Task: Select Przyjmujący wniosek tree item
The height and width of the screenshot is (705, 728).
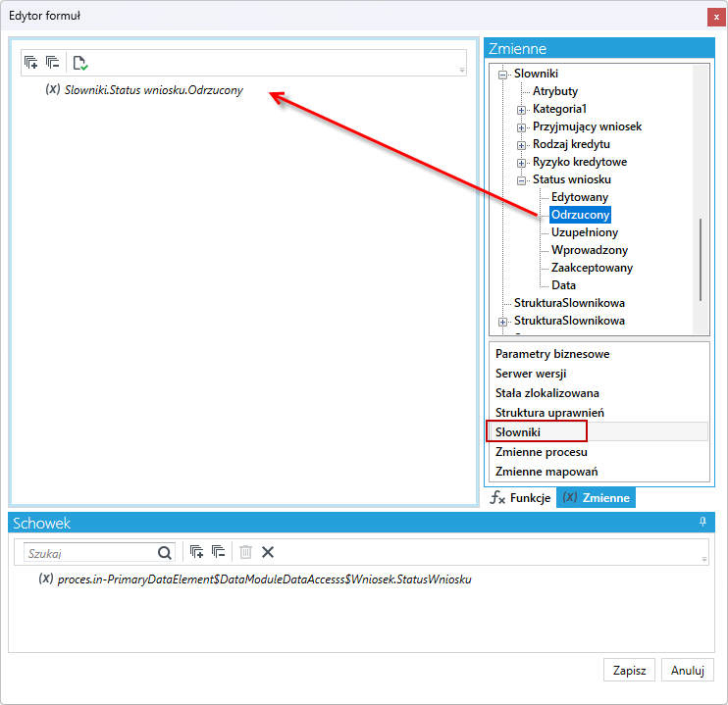Action: tap(587, 126)
